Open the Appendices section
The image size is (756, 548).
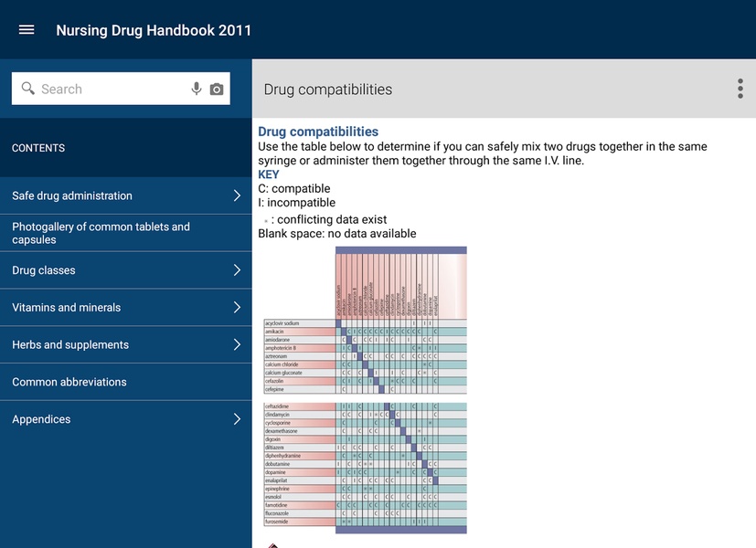pos(126,419)
